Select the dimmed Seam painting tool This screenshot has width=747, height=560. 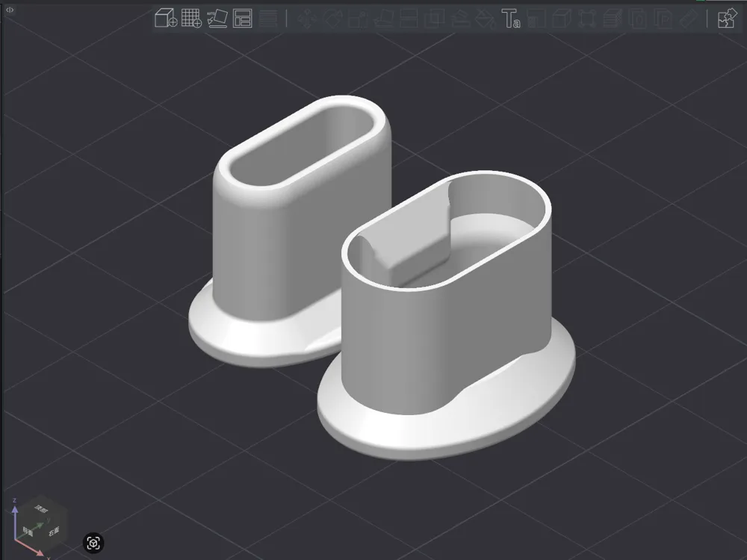tap(485, 18)
